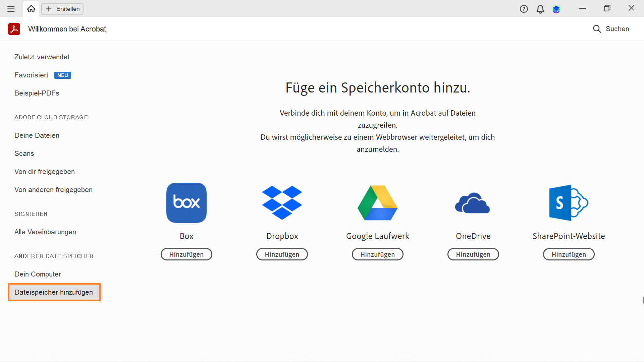The height and width of the screenshot is (362, 644).
Task: Open the hamburger menu icon
Action: tap(11, 9)
